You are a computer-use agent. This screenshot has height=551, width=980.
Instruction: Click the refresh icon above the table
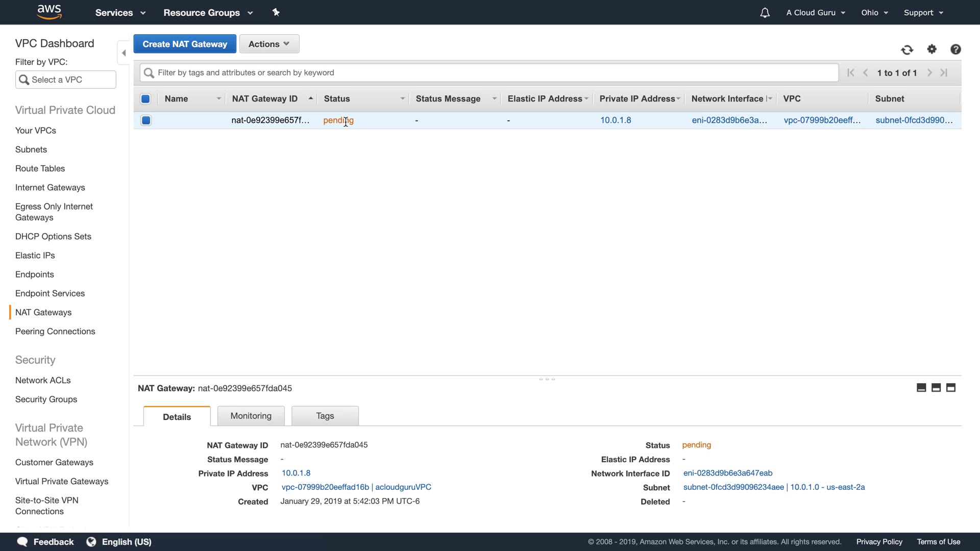click(907, 49)
